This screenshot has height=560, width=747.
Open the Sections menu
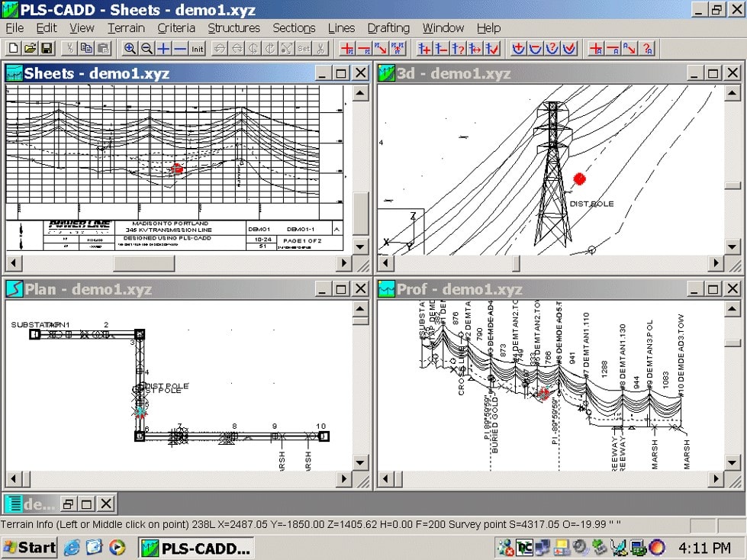click(294, 28)
